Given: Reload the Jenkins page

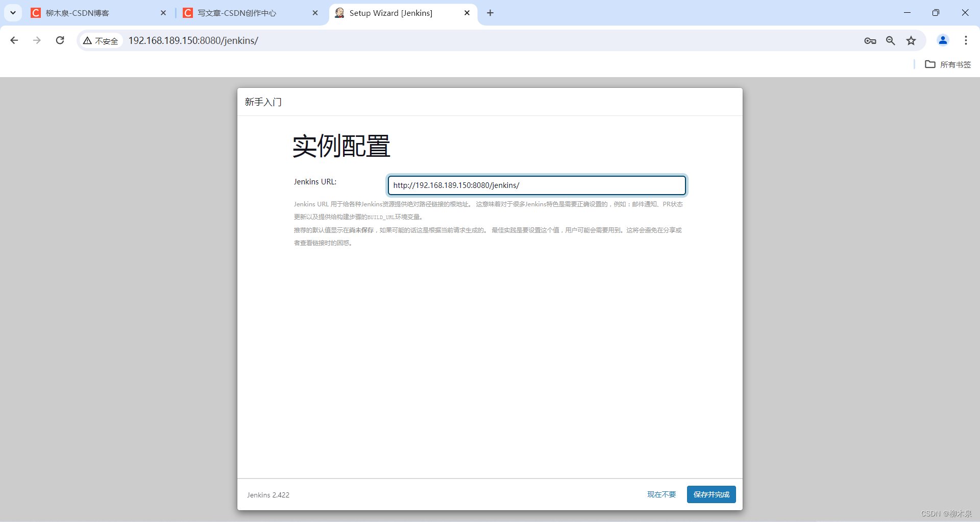Looking at the screenshot, I should tap(60, 40).
